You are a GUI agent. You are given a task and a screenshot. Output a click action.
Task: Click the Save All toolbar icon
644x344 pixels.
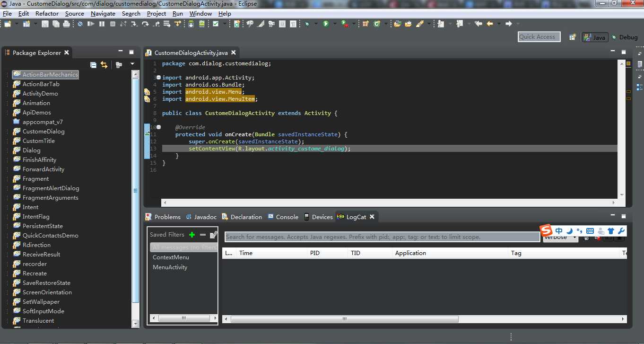[56, 24]
